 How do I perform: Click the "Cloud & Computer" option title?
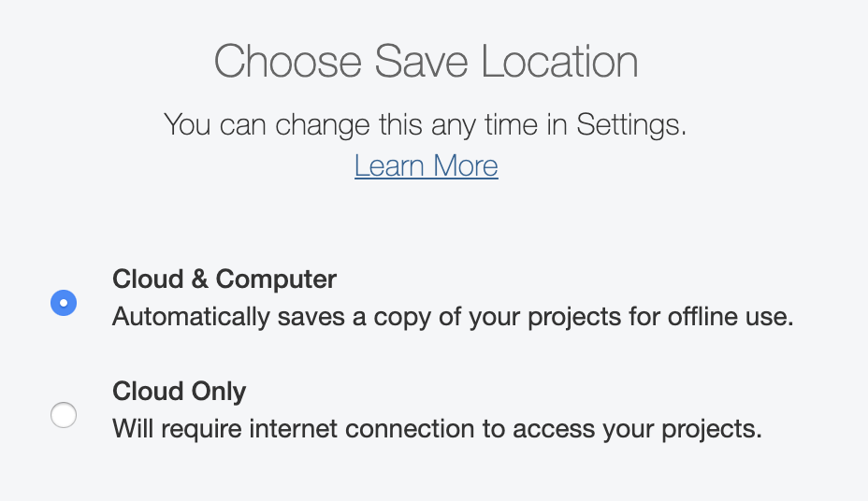224,279
